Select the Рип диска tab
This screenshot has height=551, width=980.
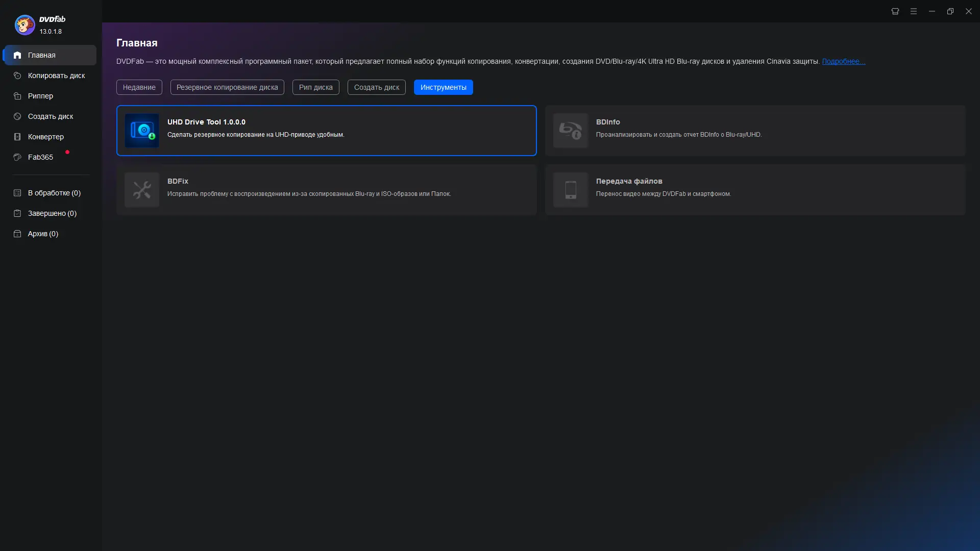point(315,87)
